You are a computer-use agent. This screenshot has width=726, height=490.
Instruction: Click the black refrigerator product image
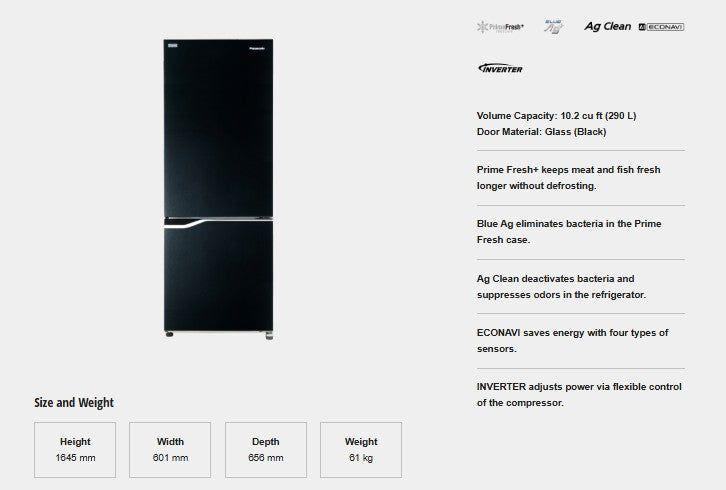point(218,189)
